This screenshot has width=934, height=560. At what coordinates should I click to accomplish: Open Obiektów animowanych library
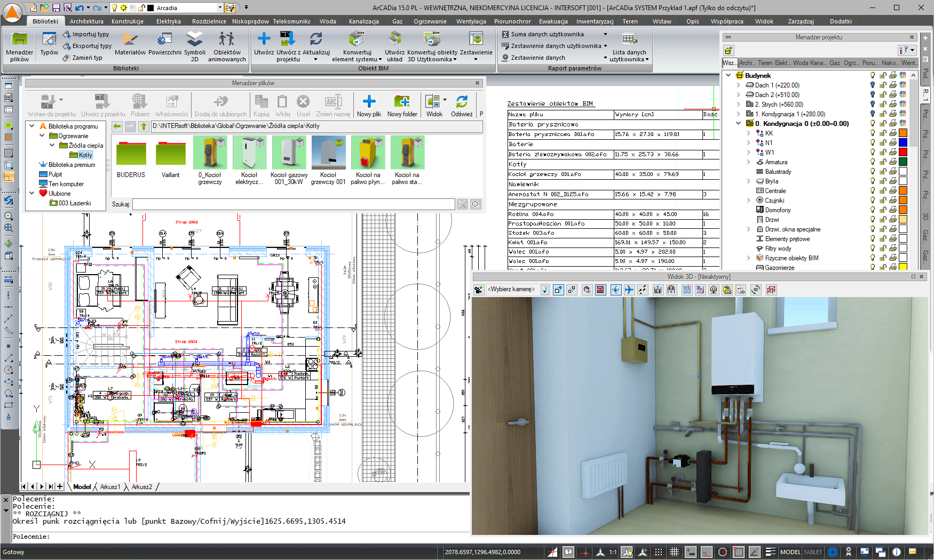click(227, 46)
